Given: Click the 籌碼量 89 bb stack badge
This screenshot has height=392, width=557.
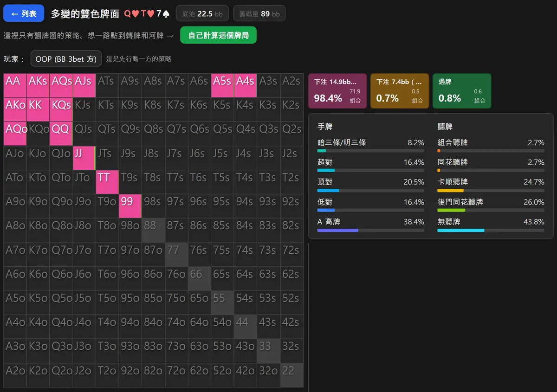Looking at the screenshot, I should pos(259,13).
